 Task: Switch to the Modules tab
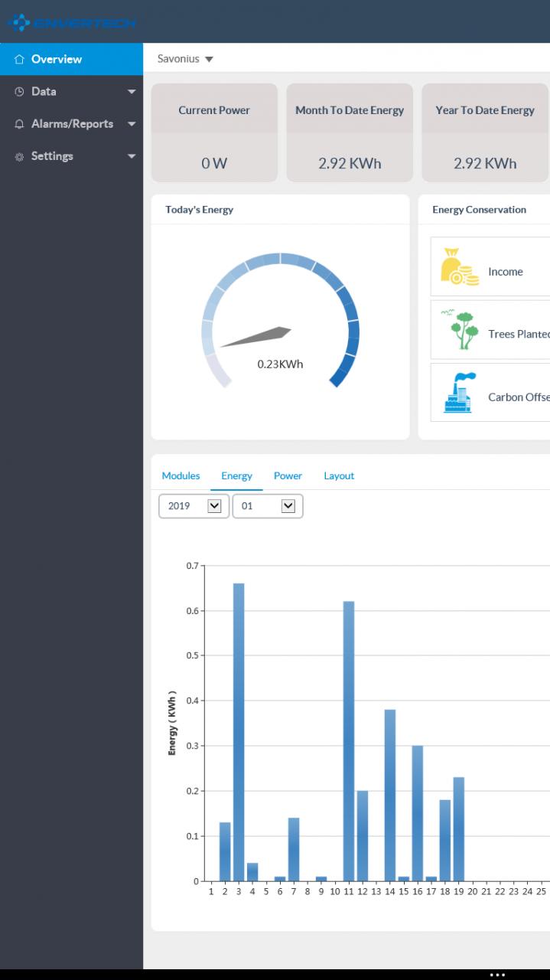[181, 475]
